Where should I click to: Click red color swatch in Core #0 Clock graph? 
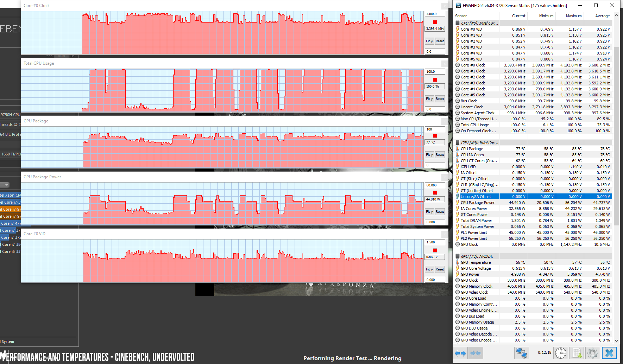435,22
